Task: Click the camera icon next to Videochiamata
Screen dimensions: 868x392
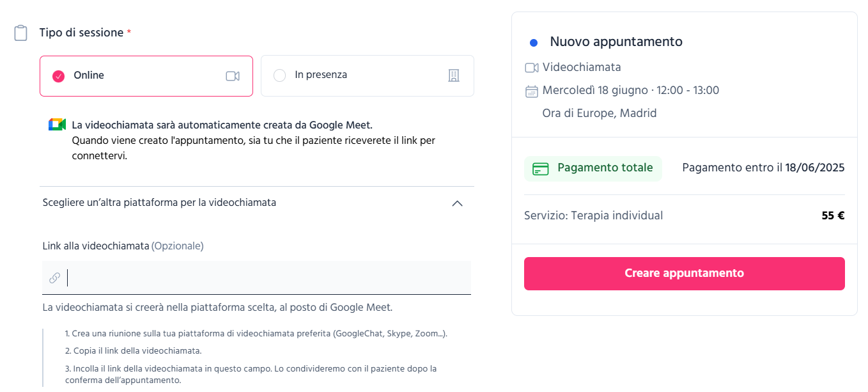Action: pos(532,68)
